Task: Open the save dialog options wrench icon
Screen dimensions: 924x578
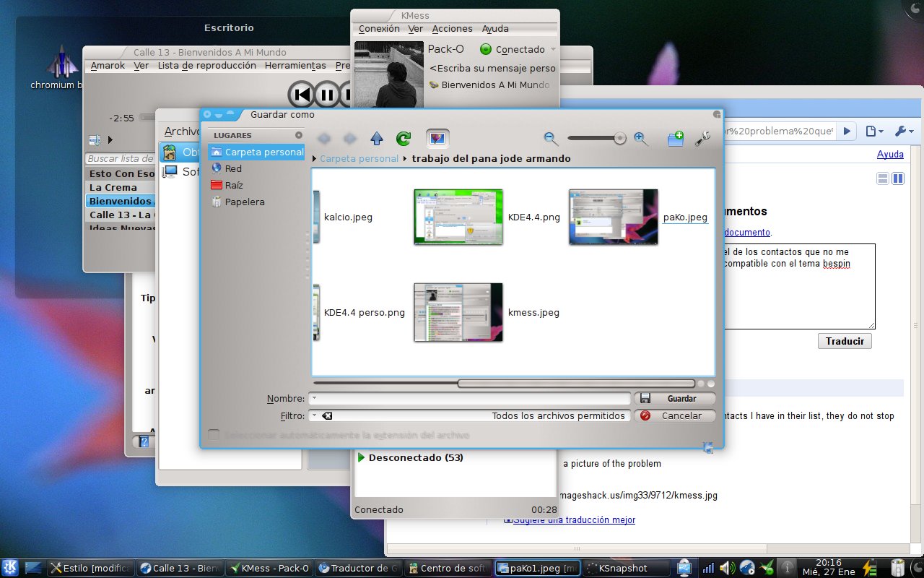Action: click(x=702, y=139)
